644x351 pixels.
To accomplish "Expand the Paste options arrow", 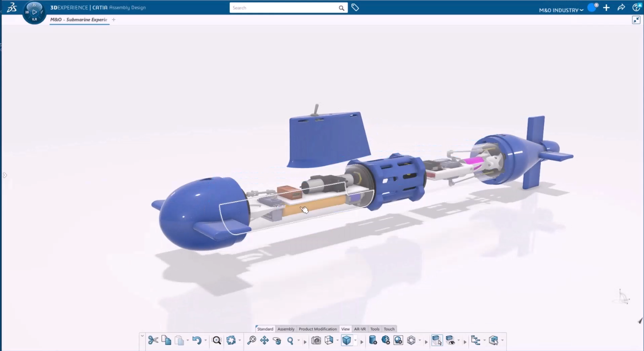I will click(x=187, y=341).
